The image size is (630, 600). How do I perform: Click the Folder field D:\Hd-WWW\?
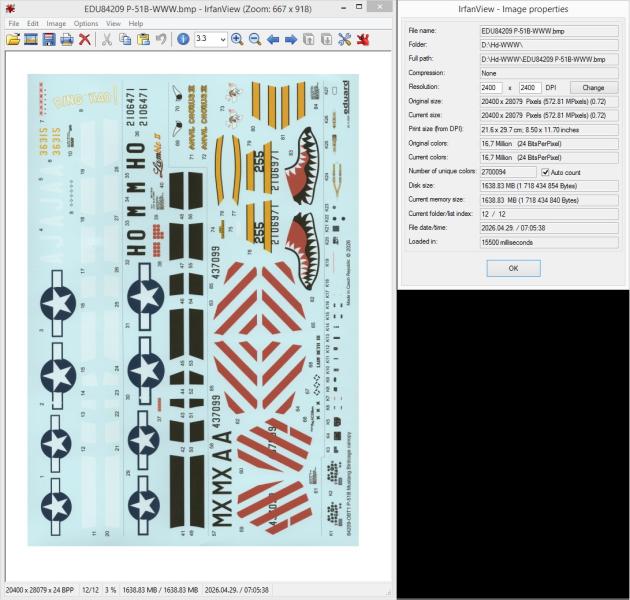[549, 45]
